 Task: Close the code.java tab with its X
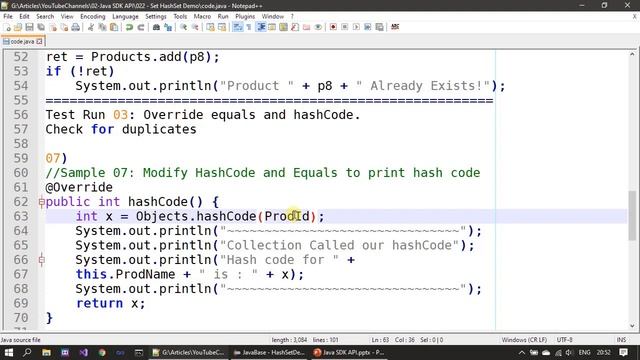click(x=39, y=41)
